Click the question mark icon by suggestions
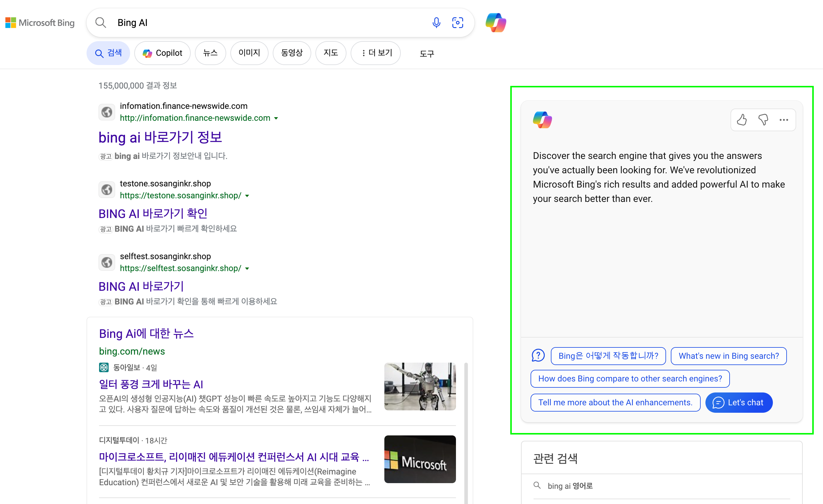Image resolution: width=823 pixels, height=504 pixels. (538, 356)
